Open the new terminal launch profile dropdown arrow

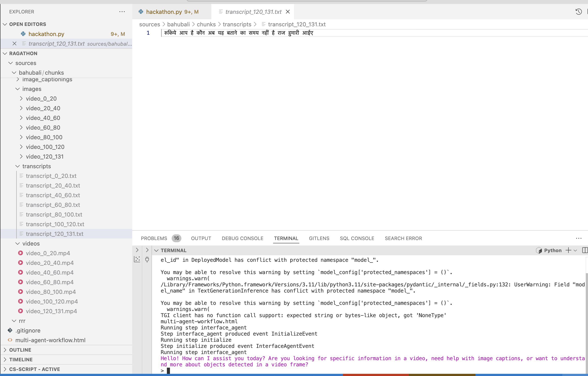[x=575, y=250]
